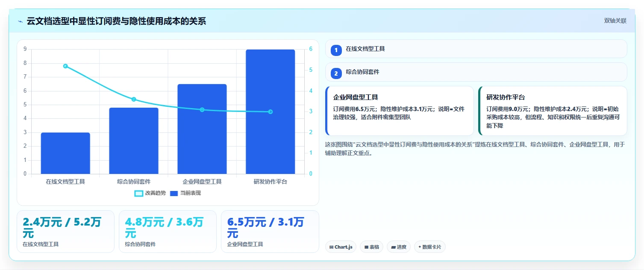Click the 改善趋势 cyan legend swatch
Screen dimensions: 644x270
coord(138,194)
